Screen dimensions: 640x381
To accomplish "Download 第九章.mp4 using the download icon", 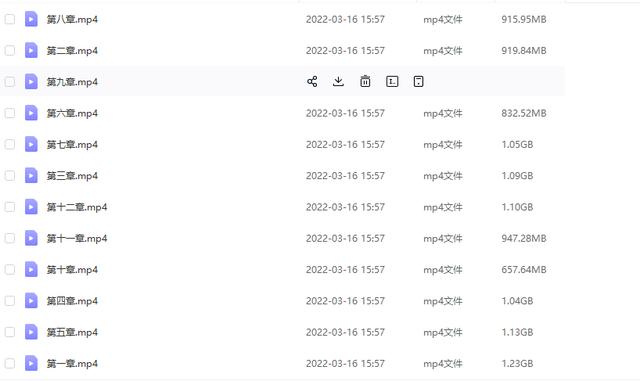I will coord(338,82).
